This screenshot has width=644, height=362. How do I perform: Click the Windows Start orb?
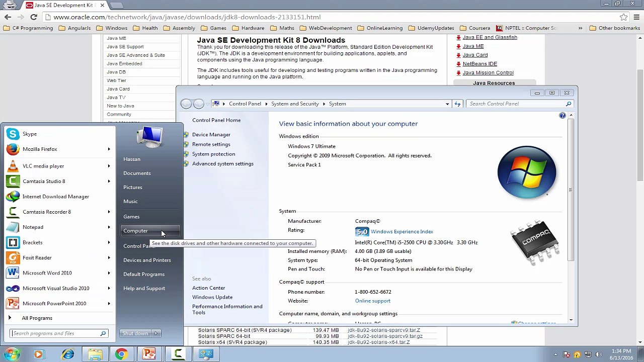pos(11,354)
